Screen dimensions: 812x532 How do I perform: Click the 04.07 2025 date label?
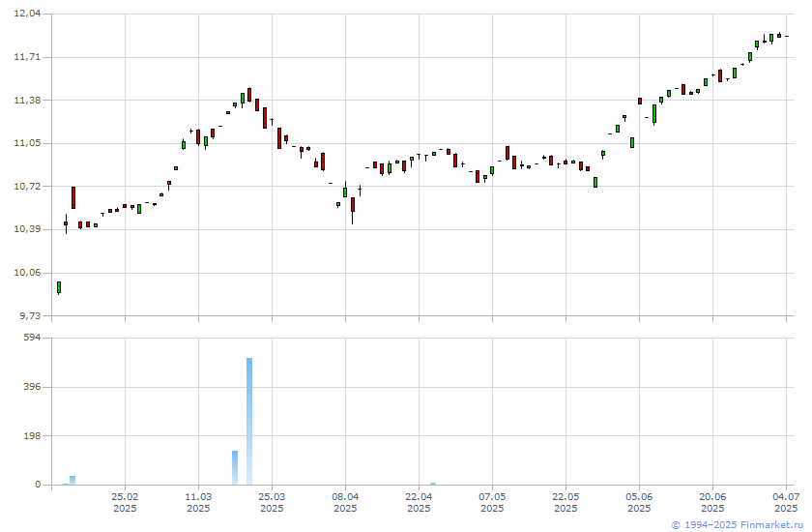tap(786, 502)
